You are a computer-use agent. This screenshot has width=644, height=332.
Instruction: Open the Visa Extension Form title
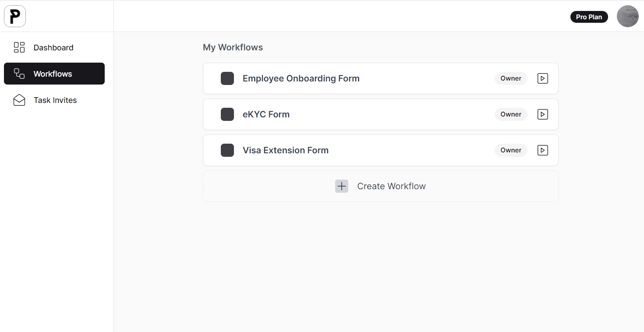[x=286, y=150]
